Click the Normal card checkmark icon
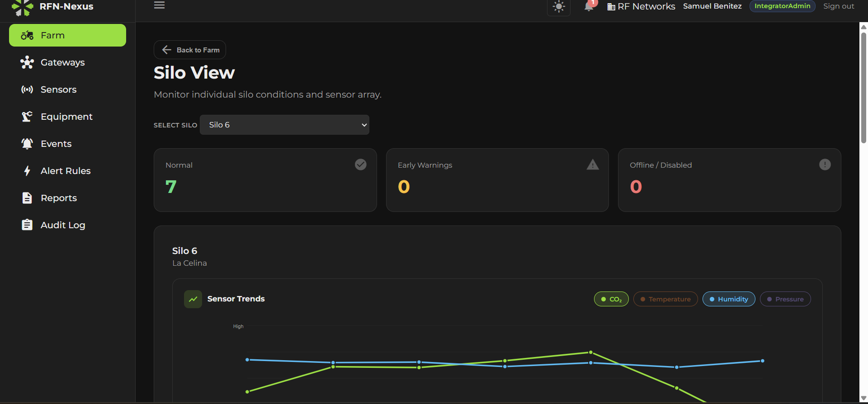 point(361,164)
